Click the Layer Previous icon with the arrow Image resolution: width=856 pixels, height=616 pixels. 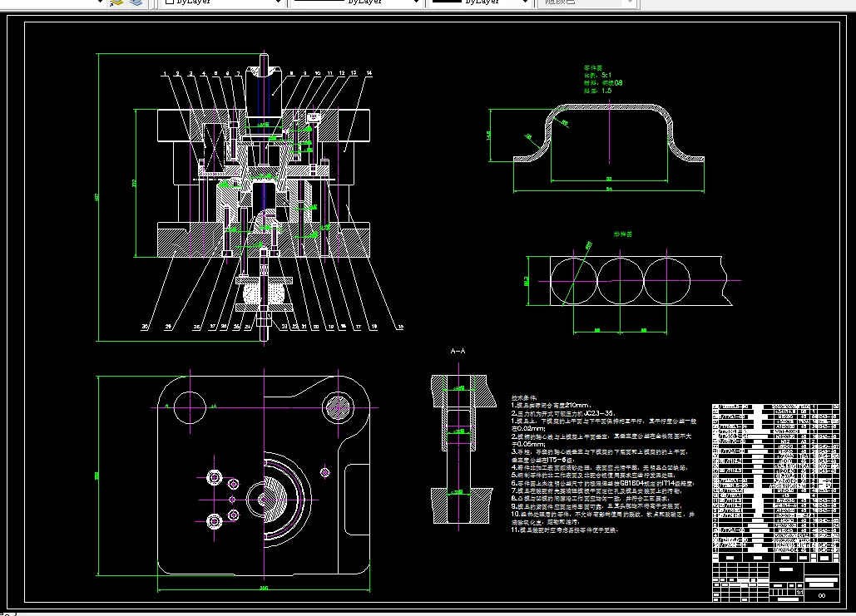(x=116, y=2)
